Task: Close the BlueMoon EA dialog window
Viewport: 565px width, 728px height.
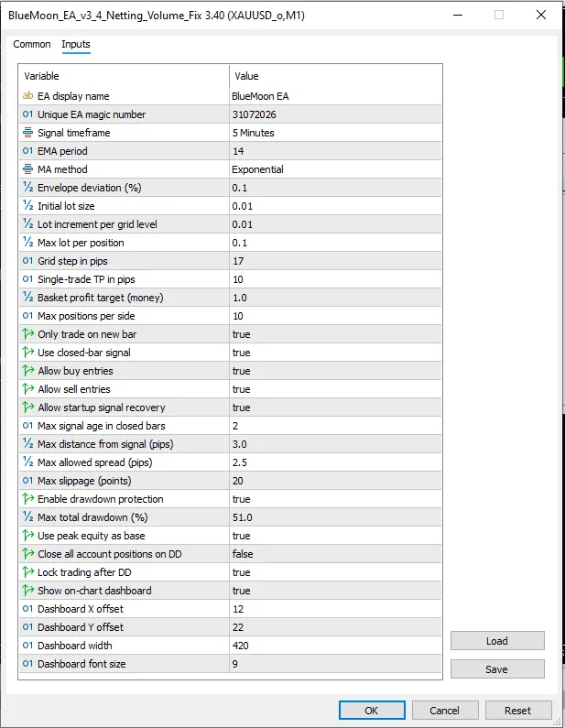Action: pos(541,15)
